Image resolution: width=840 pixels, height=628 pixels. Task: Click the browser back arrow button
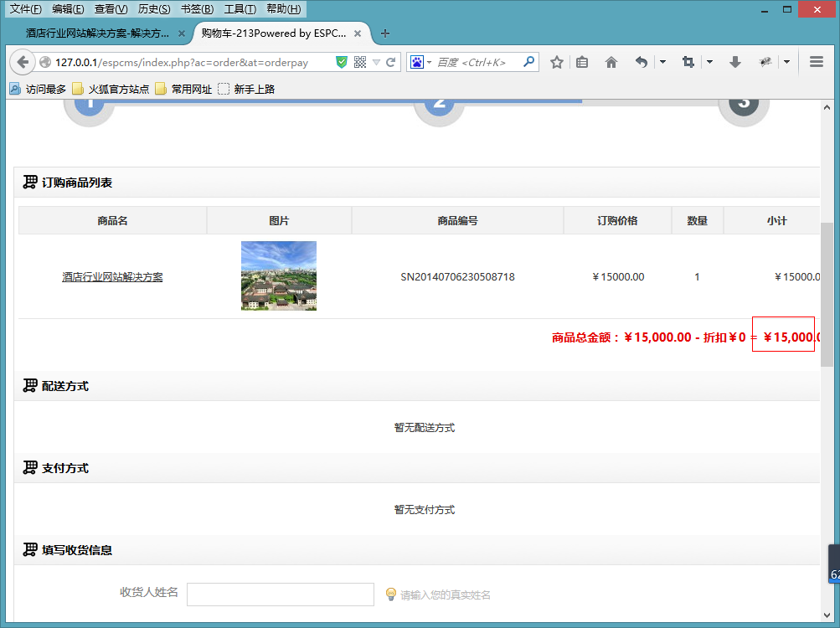pyautogui.click(x=23, y=62)
